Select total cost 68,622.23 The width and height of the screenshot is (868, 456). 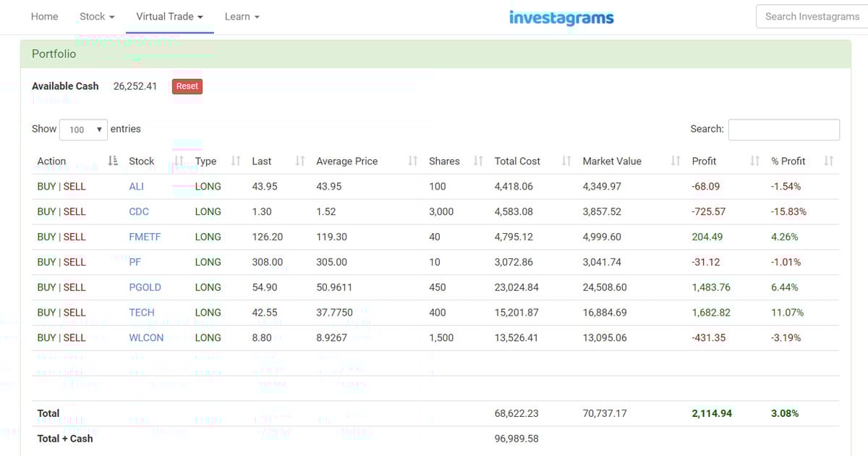click(x=516, y=413)
